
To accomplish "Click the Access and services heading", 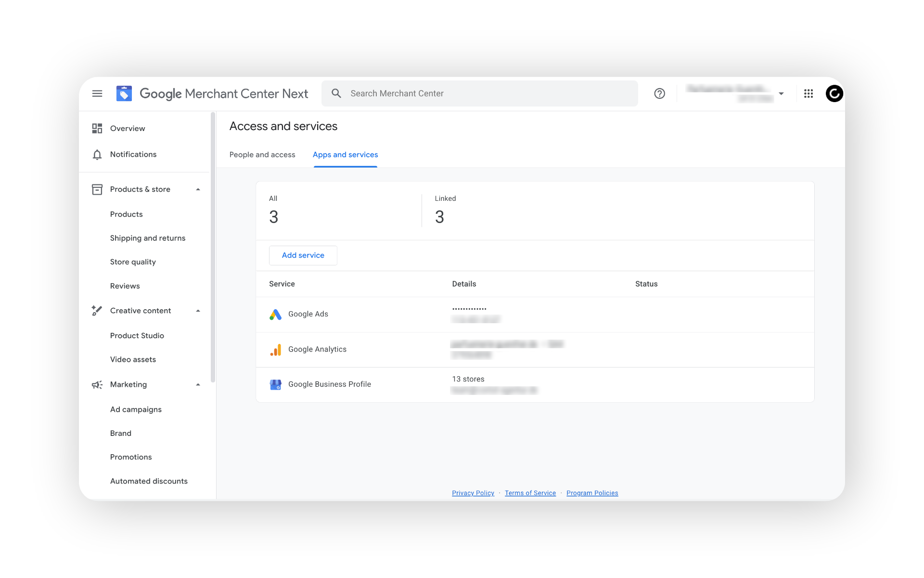I will [x=283, y=126].
